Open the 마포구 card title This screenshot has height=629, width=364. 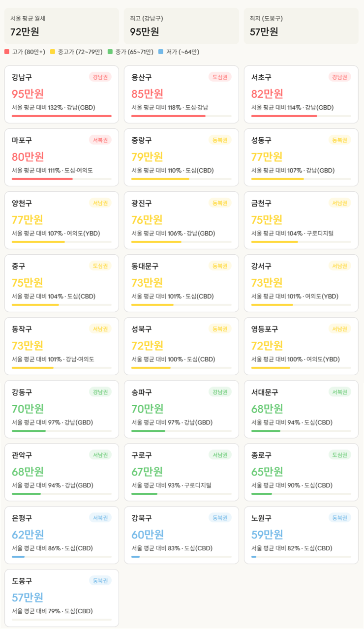click(22, 140)
